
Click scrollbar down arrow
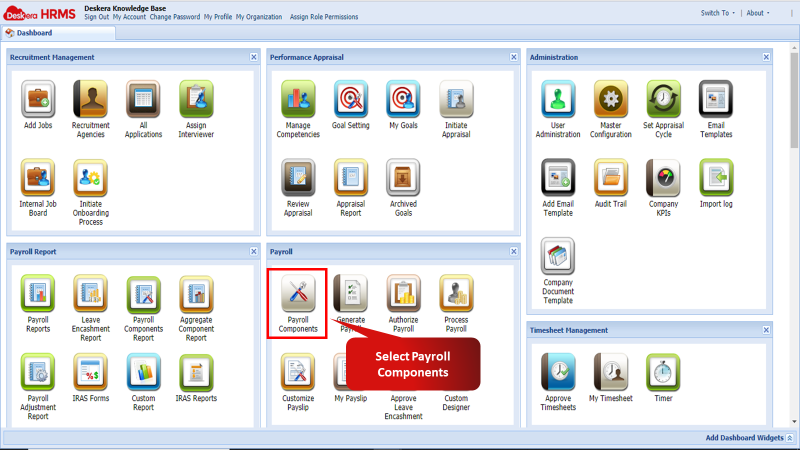(x=794, y=421)
